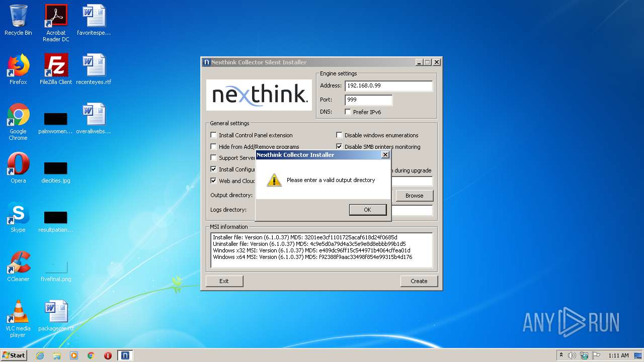Viewport: 644px width, 362px height.
Task: Toggle Prefer IPv6 checkbox
Action: coord(348,112)
